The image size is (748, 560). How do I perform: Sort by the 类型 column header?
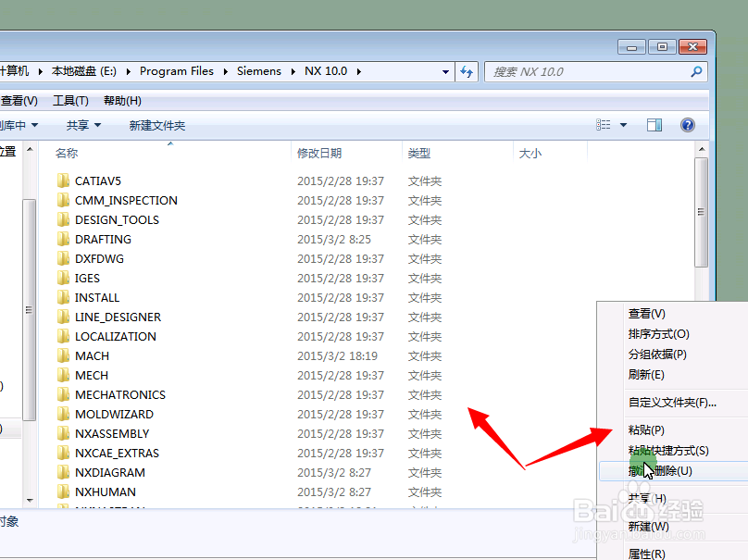pos(419,153)
